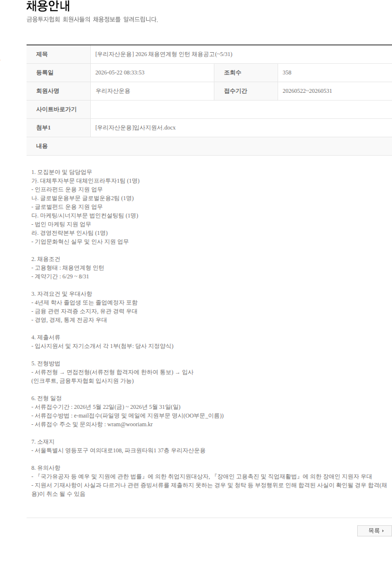This screenshot has width=392, height=563.
Task: Click the 첨부1 row label
Action: point(43,128)
